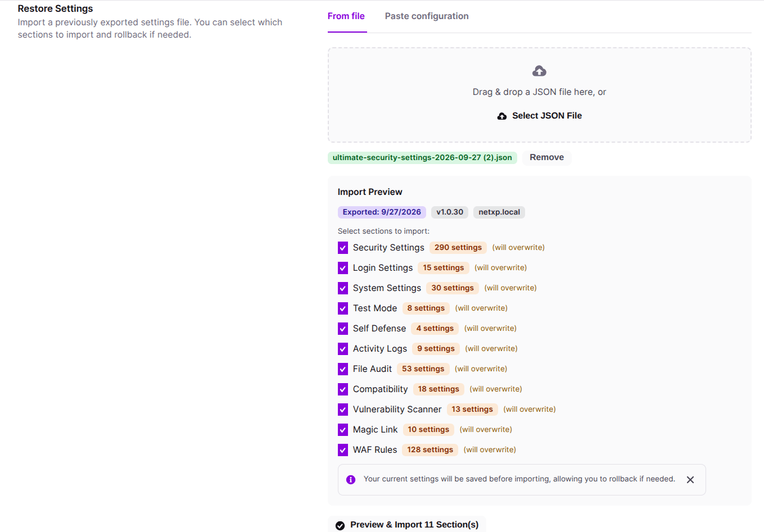Click the 13 settings badge
This screenshot has height=532, width=764.
(472, 410)
